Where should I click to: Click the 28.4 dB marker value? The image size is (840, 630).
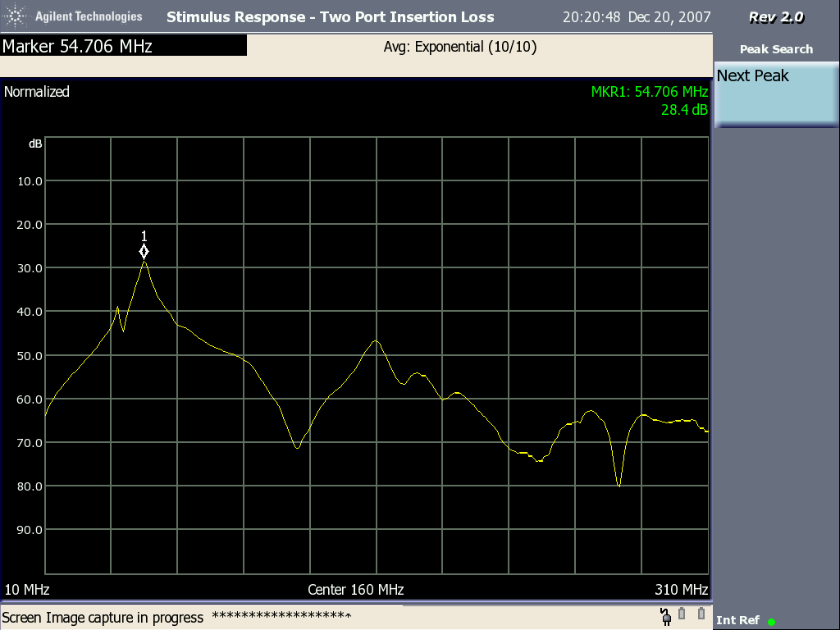coord(684,110)
